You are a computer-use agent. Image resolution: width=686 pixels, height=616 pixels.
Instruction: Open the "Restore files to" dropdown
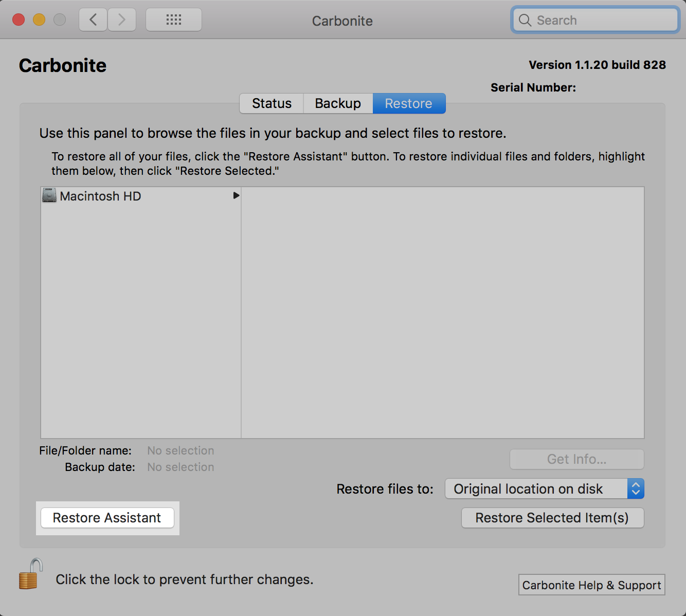tap(544, 489)
